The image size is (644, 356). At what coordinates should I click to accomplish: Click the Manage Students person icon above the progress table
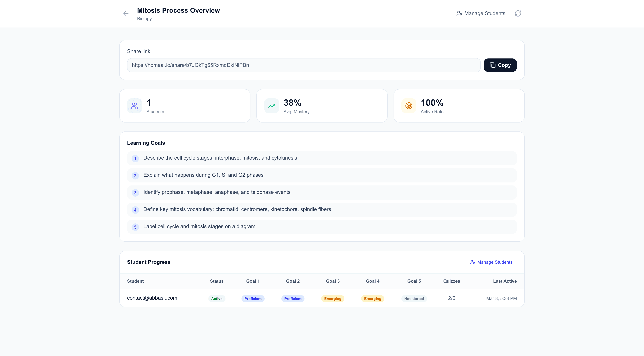[473, 262]
